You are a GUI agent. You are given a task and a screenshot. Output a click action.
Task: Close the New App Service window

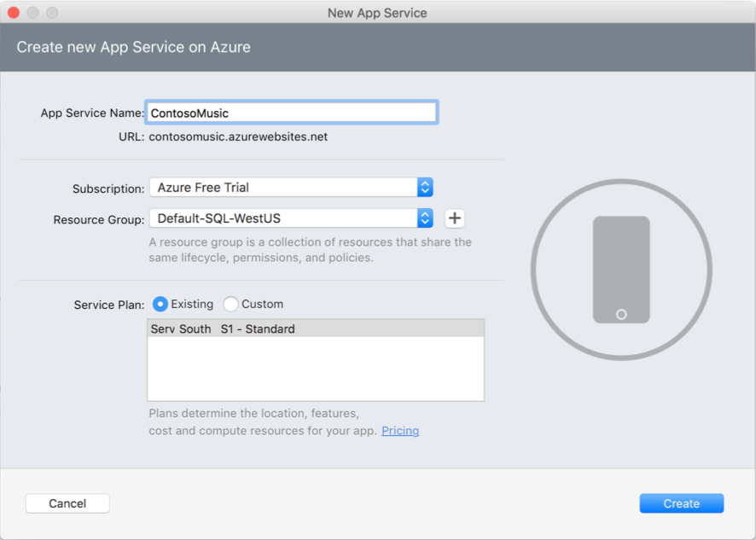[14, 13]
